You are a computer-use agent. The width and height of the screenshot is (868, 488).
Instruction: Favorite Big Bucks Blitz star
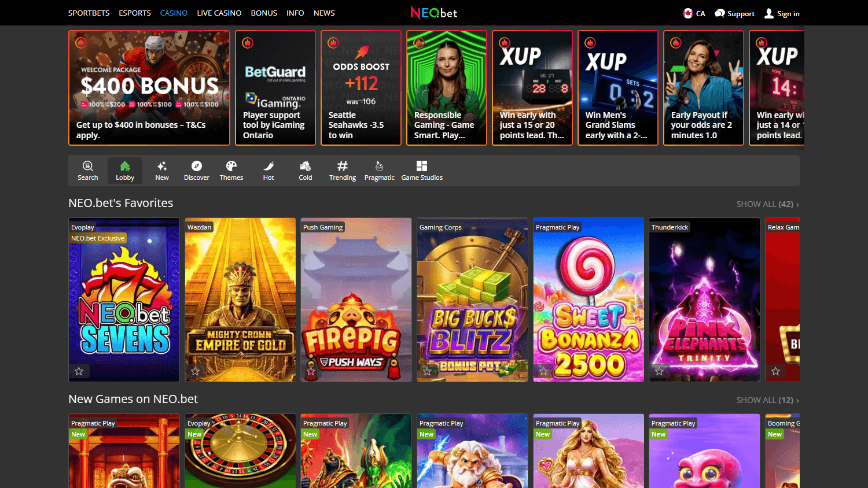[x=427, y=371]
